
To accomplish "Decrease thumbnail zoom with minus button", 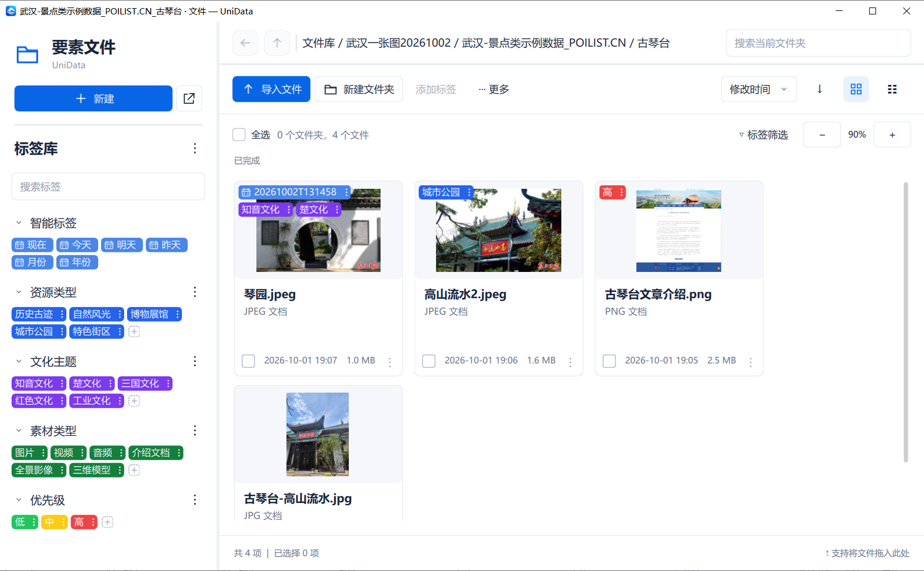I will (822, 135).
